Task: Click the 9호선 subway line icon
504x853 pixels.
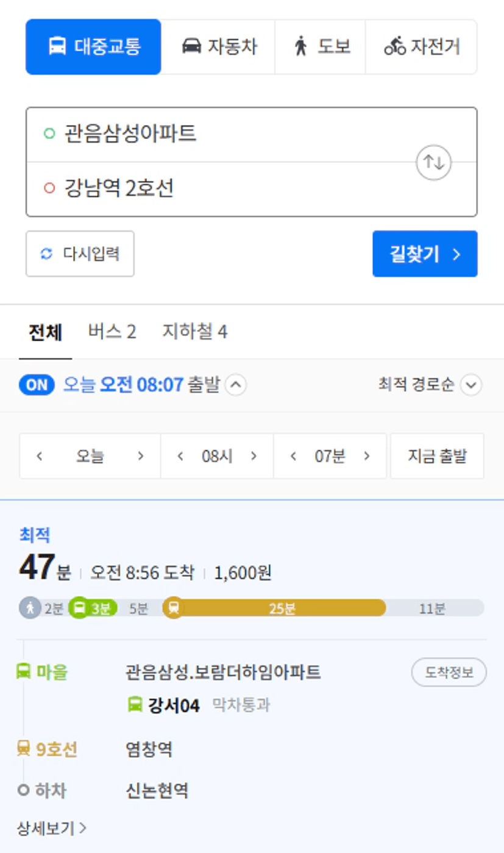Action: coord(24,749)
